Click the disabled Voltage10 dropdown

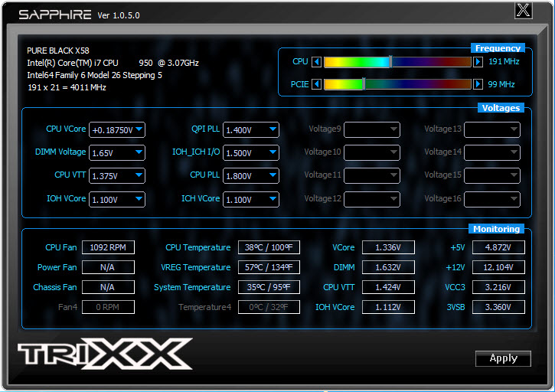pos(372,152)
